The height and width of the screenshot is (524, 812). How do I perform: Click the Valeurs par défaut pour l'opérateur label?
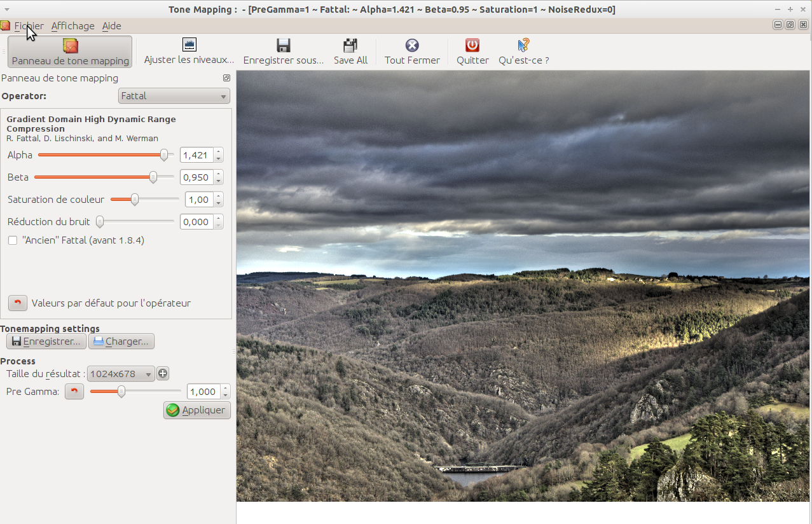point(111,303)
